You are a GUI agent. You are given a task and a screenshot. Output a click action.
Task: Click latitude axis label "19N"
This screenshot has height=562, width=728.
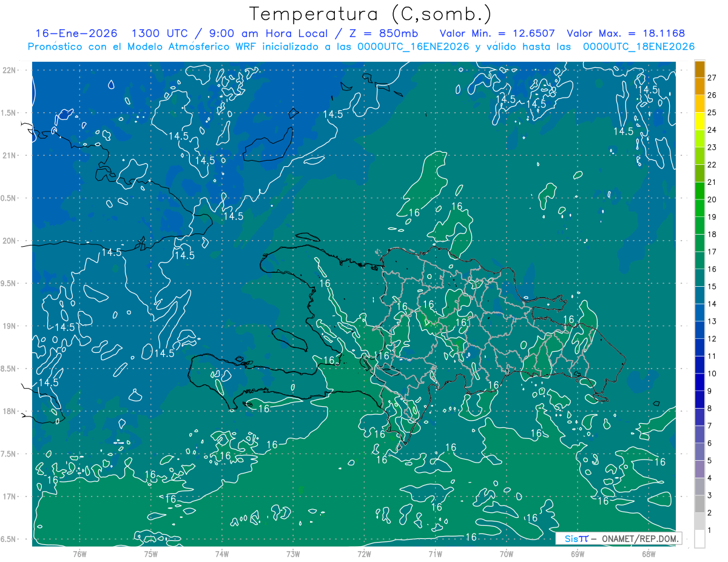tap(8, 326)
